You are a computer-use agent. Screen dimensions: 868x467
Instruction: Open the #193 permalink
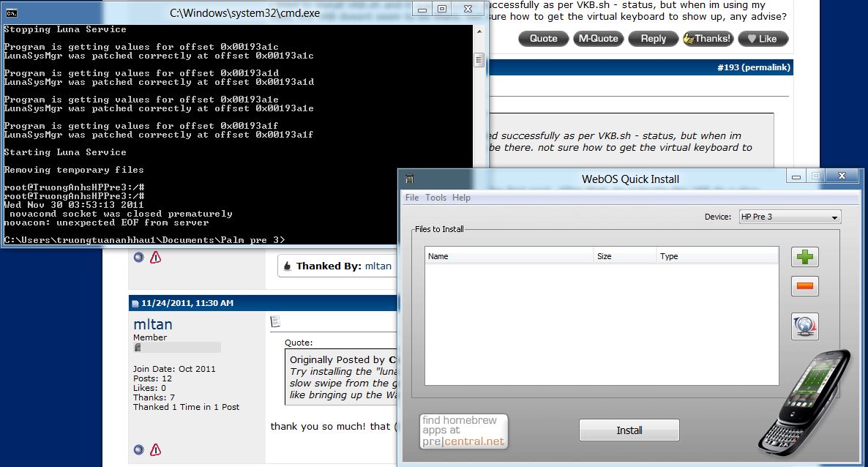[754, 67]
